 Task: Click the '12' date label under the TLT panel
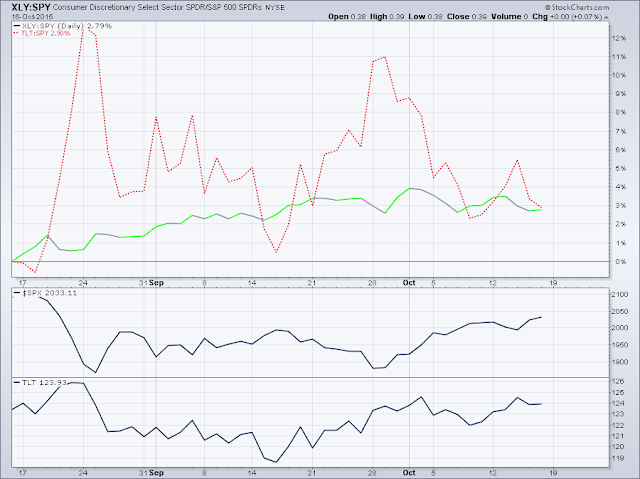click(493, 473)
